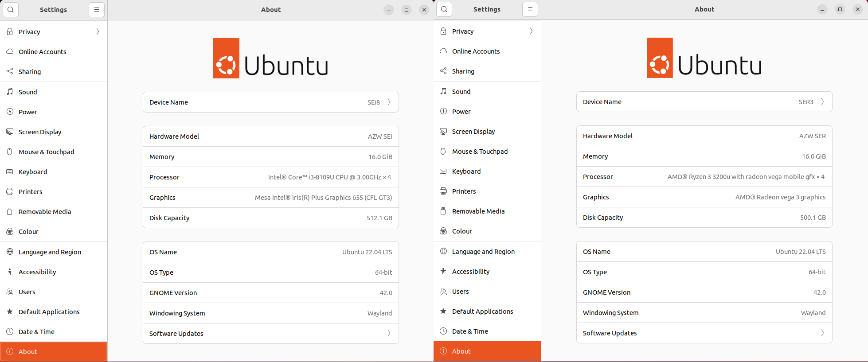Click Online Accounts cloud icon in left window
This screenshot has width=868, height=362.
pos(10,52)
